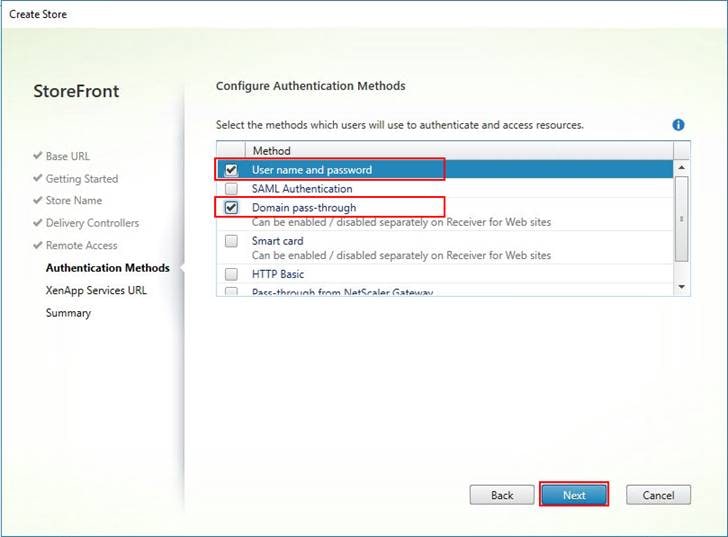Screen dimensions: 728x537
Task: Enable HTTP Basic checkbox
Action: 231,274
